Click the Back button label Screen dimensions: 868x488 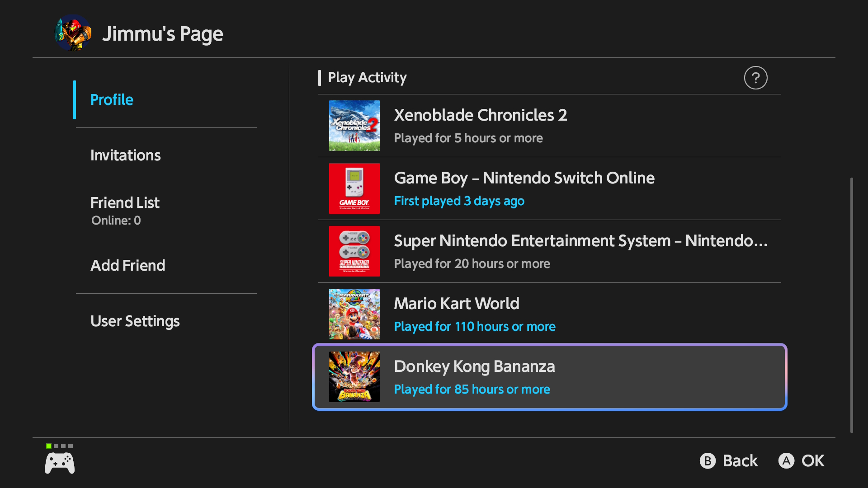740,461
